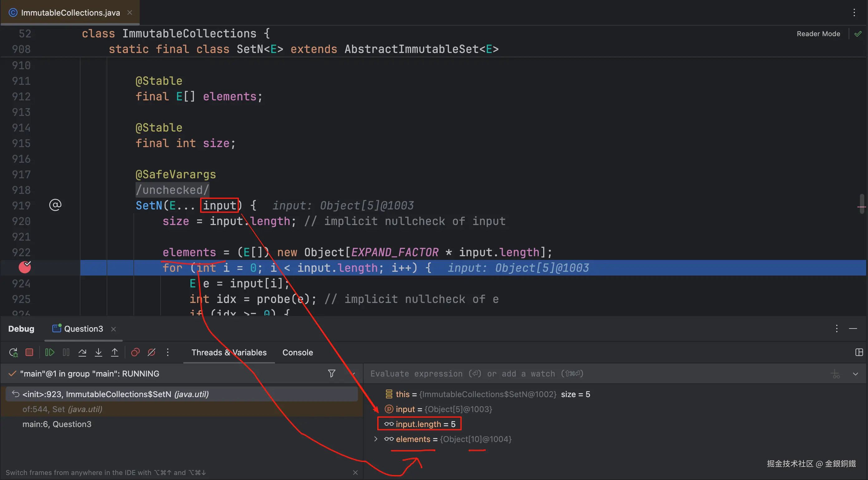This screenshot has width=868, height=480.
Task: Select the Threads & Variables tab
Action: click(229, 352)
